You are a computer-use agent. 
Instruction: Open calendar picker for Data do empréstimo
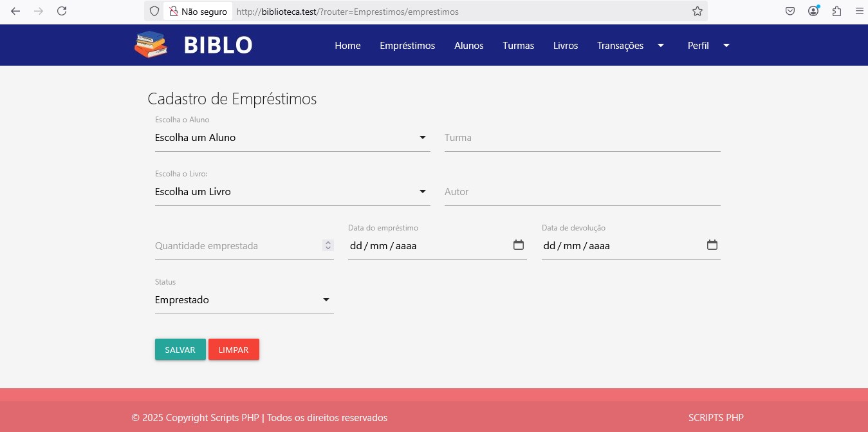[518, 245]
